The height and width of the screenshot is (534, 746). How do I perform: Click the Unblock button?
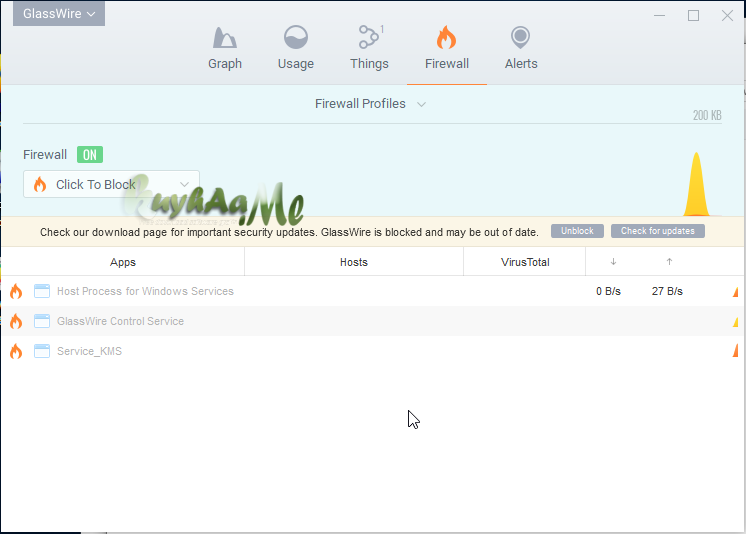tap(577, 231)
